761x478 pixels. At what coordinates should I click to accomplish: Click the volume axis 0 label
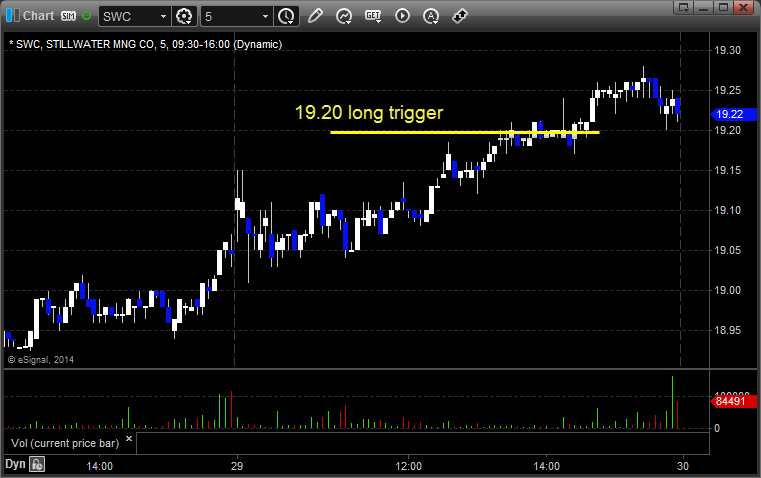(x=717, y=429)
